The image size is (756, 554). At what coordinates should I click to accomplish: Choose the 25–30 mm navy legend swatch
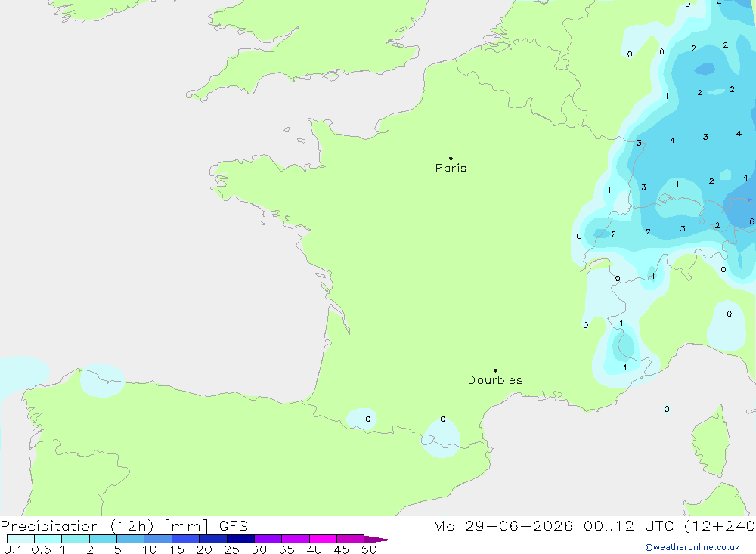(240, 539)
